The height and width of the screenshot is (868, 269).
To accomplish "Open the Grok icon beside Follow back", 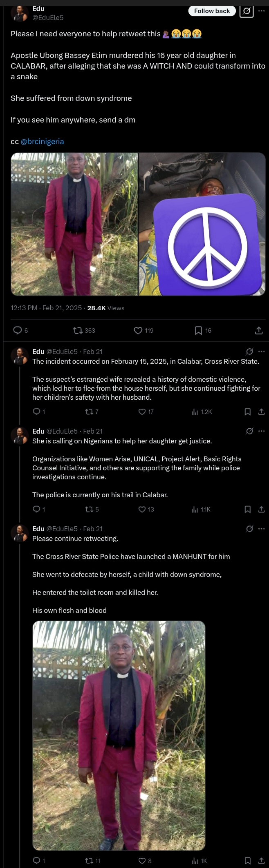I will coord(246,11).
